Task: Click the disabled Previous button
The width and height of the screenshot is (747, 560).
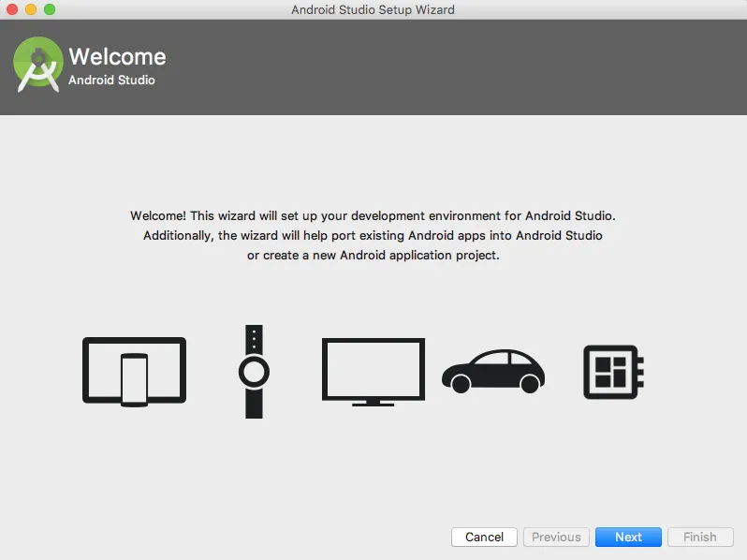Action: click(x=556, y=537)
